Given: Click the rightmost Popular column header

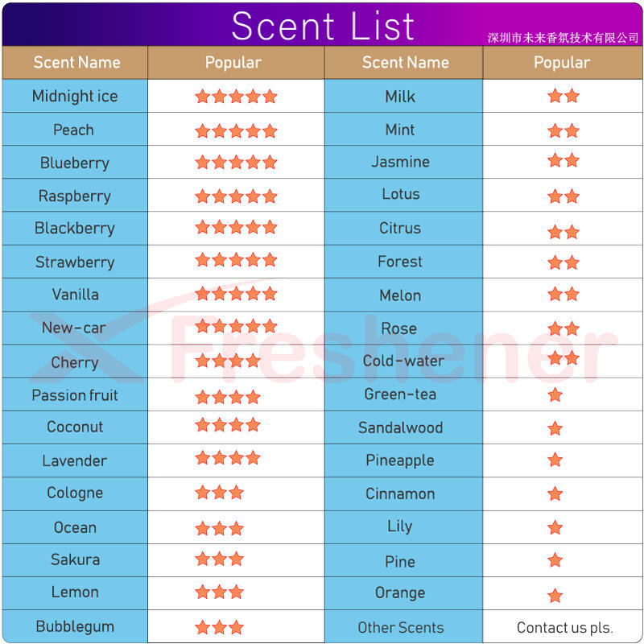Looking at the screenshot, I should coord(563,63).
